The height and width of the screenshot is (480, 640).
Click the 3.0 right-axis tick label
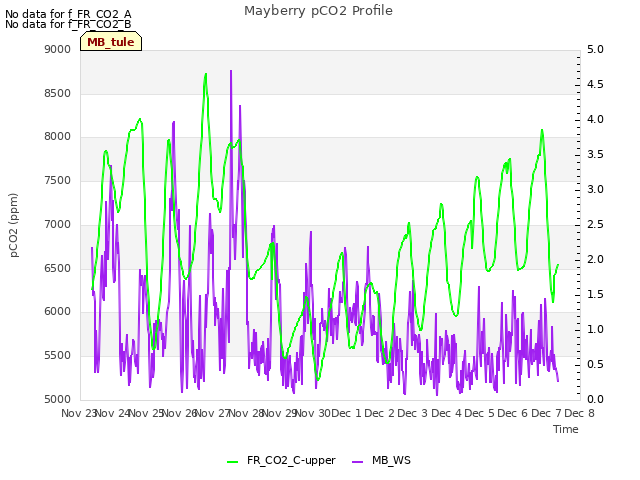click(x=595, y=189)
